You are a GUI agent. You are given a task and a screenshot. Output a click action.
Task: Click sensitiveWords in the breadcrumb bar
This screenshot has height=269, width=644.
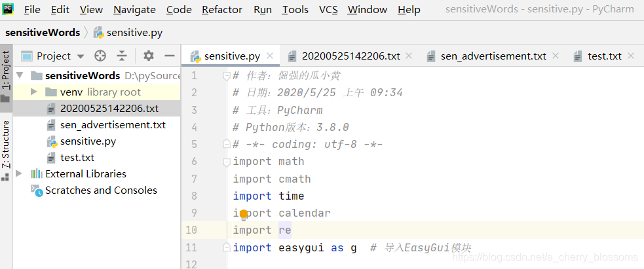[x=43, y=32]
